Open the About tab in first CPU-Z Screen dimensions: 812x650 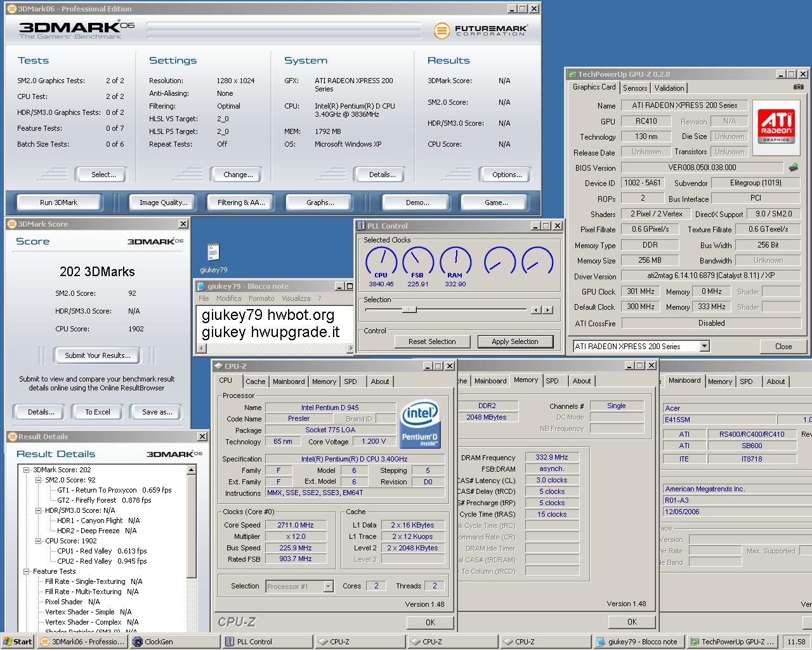tap(380, 381)
